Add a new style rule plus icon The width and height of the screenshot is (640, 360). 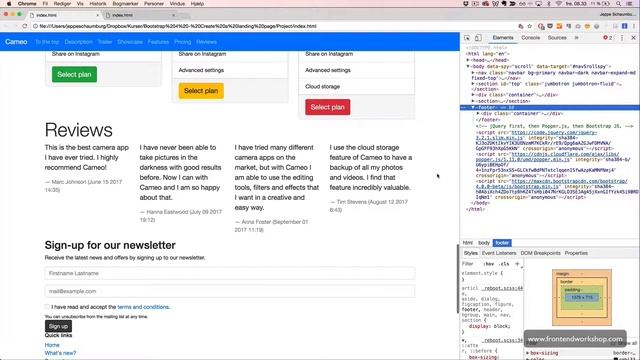point(517,264)
